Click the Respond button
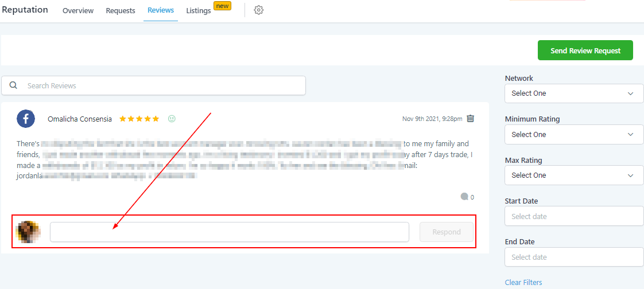Viewport: 644px width, 289px height. click(x=446, y=232)
